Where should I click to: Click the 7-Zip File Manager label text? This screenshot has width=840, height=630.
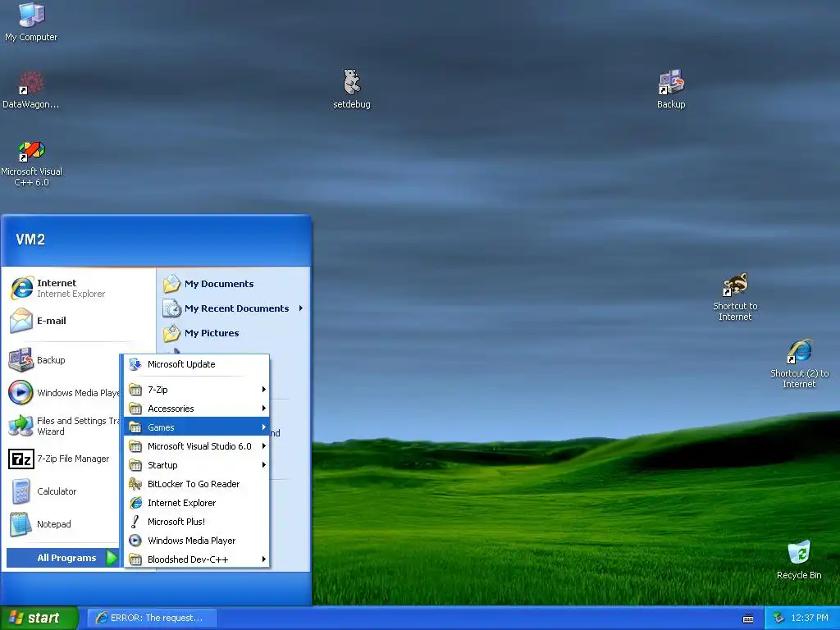(73, 459)
